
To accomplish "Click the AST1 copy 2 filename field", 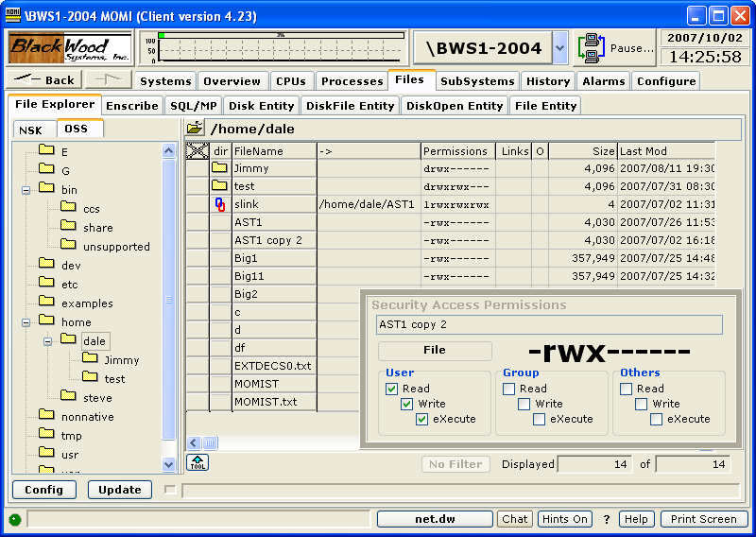I will [549, 324].
